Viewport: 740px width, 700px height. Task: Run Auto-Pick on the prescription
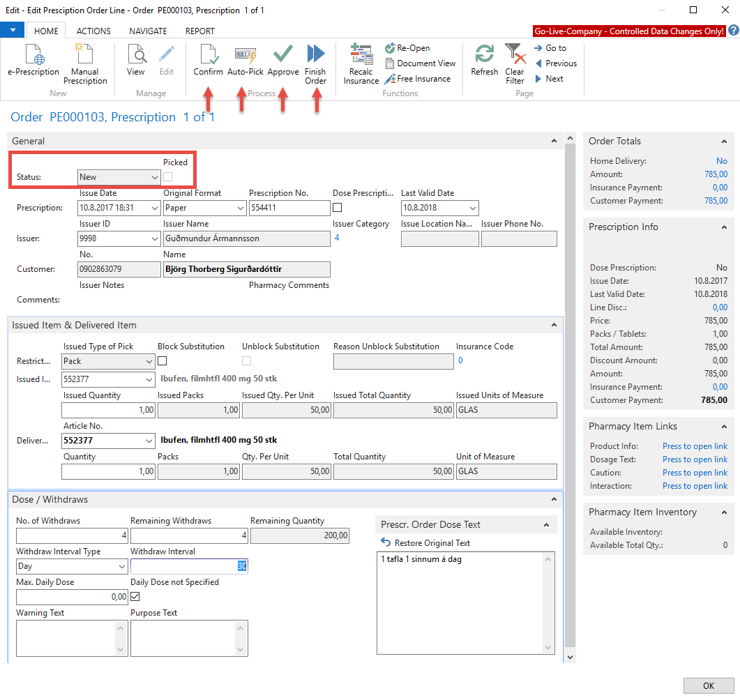coord(246,56)
